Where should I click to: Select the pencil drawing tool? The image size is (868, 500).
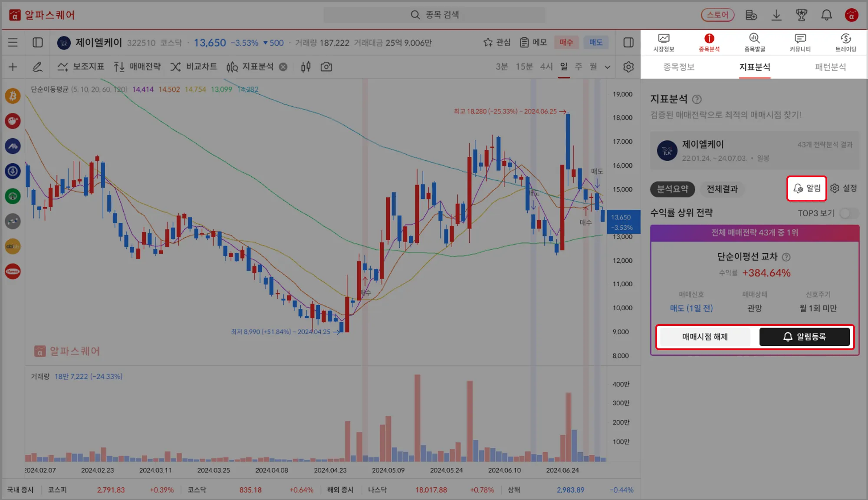click(37, 67)
